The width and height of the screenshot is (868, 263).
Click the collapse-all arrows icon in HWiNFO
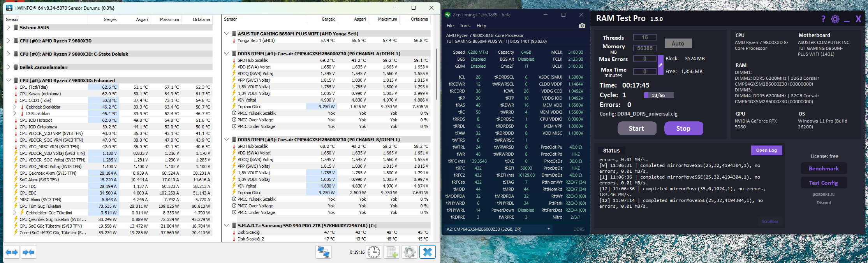(x=28, y=252)
